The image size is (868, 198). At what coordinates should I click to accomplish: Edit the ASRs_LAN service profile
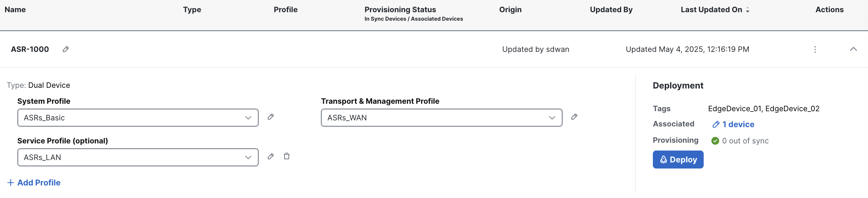coord(271,156)
